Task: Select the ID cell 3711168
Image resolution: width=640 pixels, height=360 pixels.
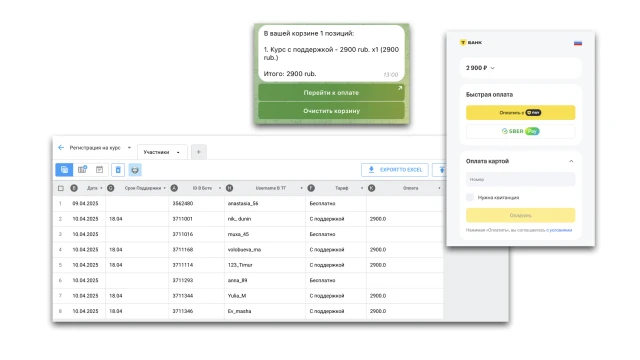Action: click(196, 249)
